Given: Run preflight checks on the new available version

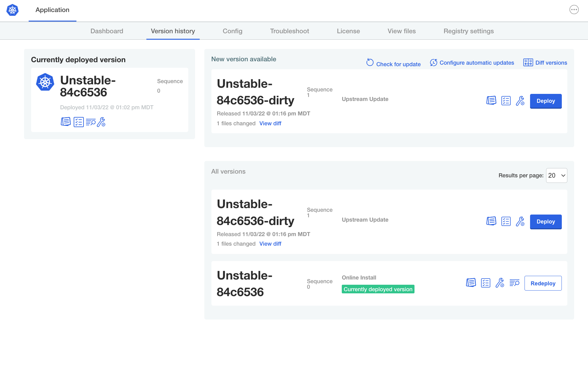Looking at the screenshot, I should (506, 100).
